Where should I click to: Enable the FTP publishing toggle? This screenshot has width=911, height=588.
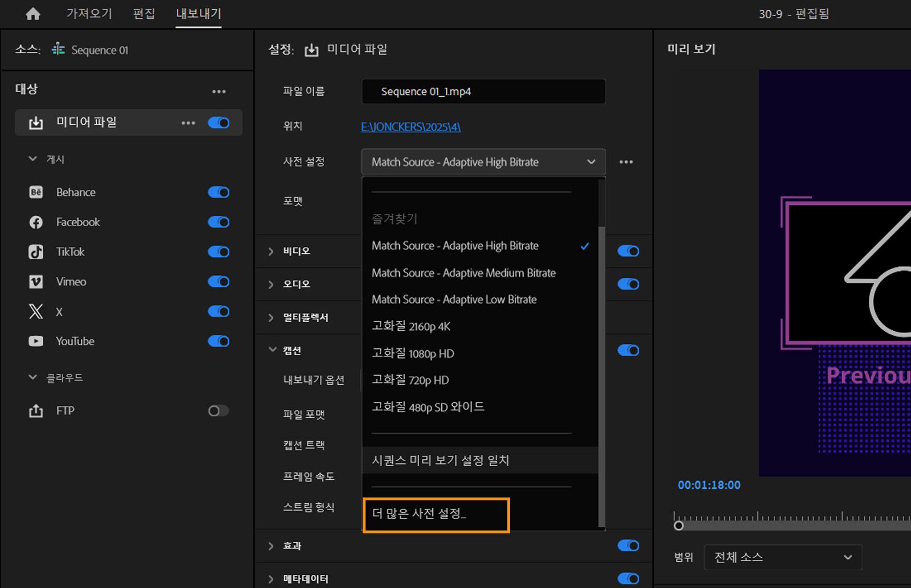(218, 410)
